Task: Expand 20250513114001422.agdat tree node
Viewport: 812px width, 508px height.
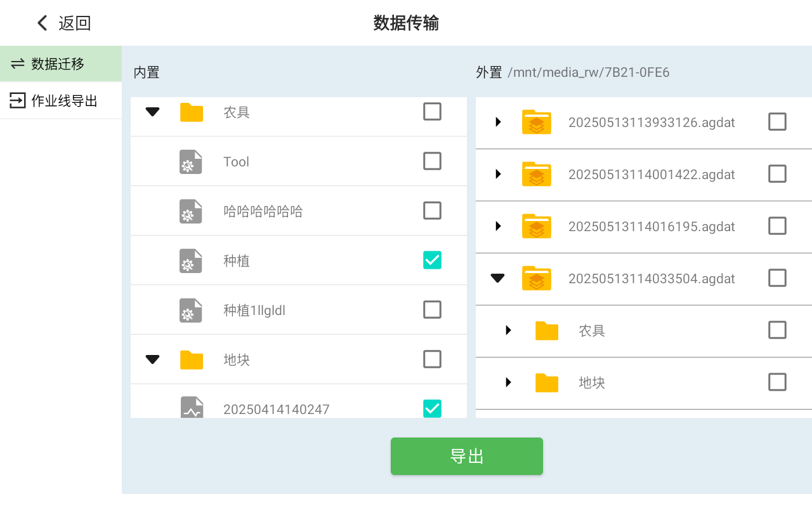Action: (498, 174)
